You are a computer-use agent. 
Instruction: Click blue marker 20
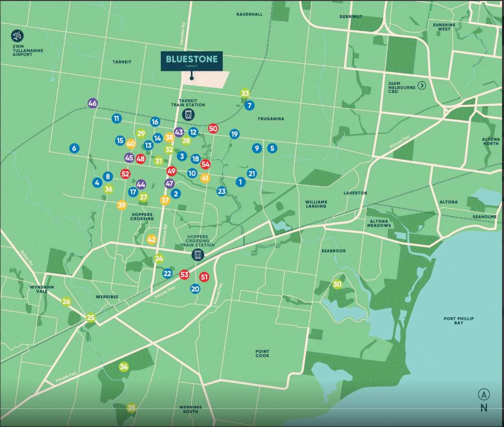195,289
